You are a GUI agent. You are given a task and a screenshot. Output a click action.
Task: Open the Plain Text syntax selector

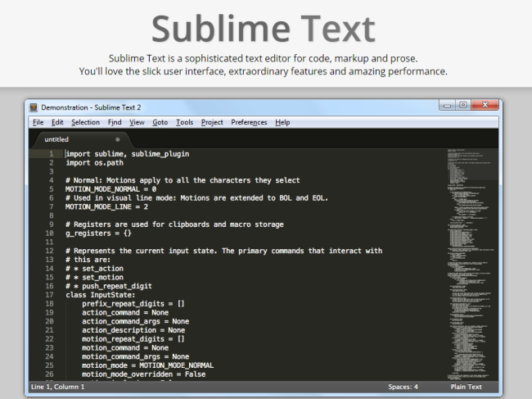(x=467, y=387)
